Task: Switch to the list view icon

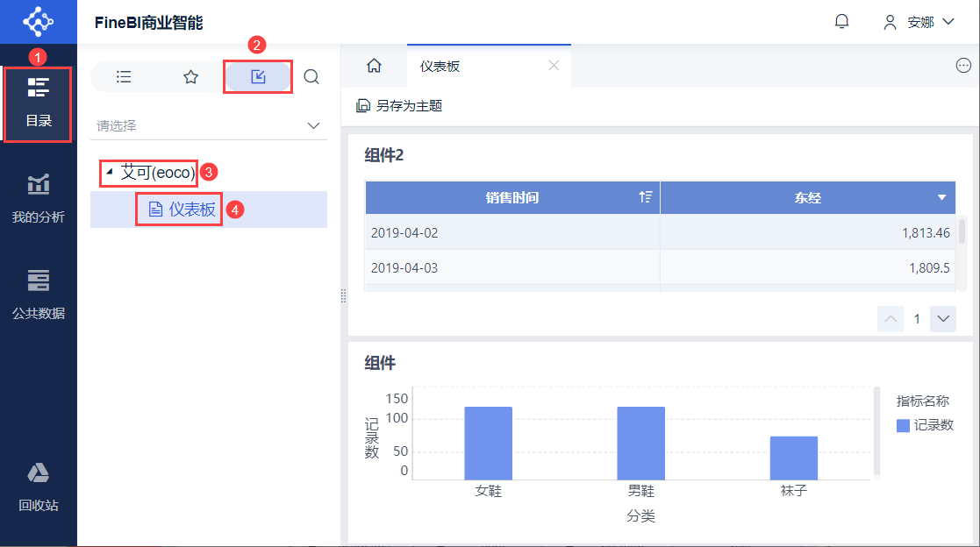Action: (x=124, y=77)
